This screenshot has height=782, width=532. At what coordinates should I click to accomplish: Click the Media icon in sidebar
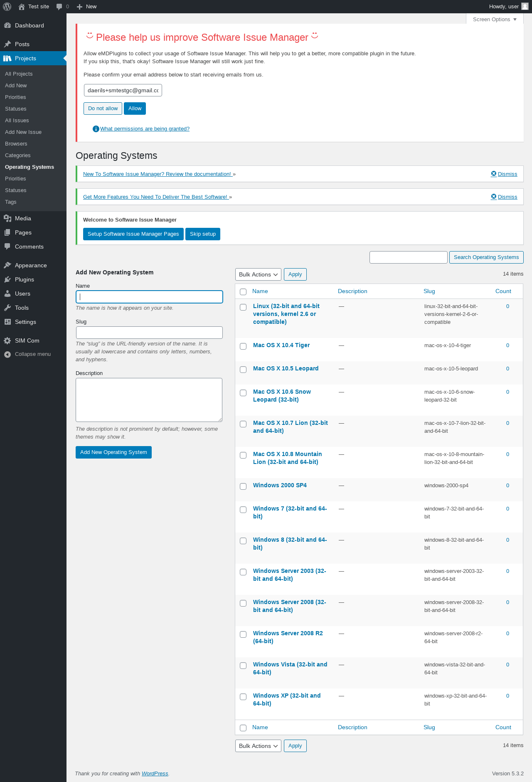(x=7, y=218)
